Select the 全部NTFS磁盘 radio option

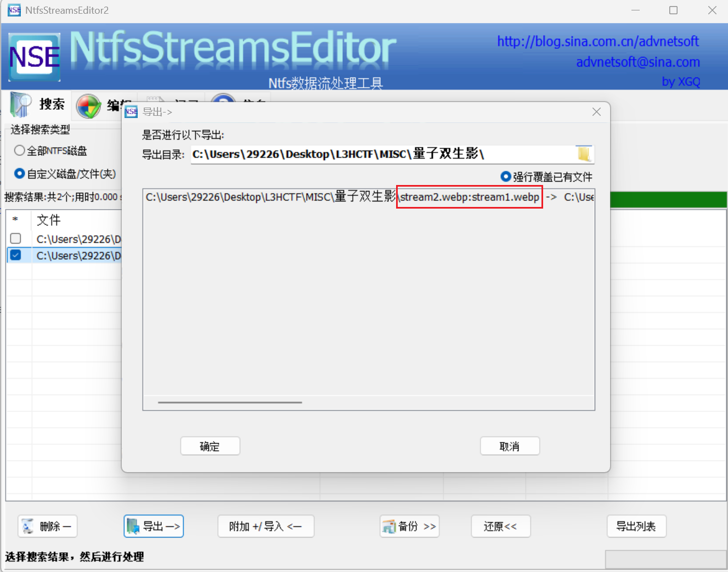(x=20, y=150)
